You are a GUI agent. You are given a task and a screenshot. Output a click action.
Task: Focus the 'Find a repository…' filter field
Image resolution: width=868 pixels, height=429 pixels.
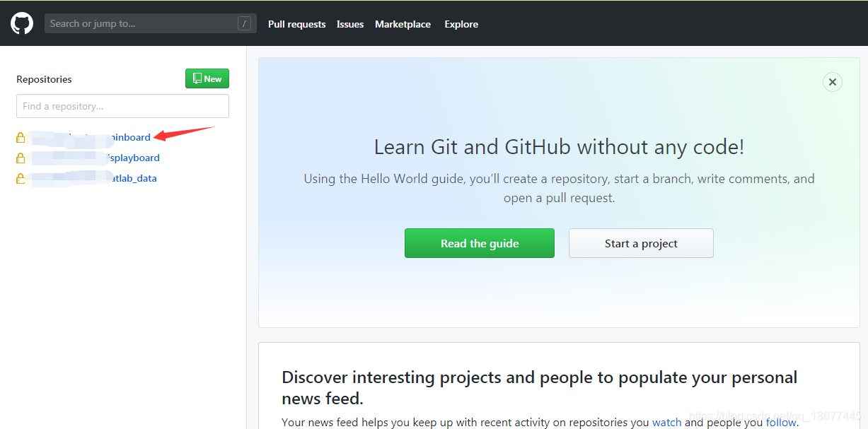[x=123, y=106]
